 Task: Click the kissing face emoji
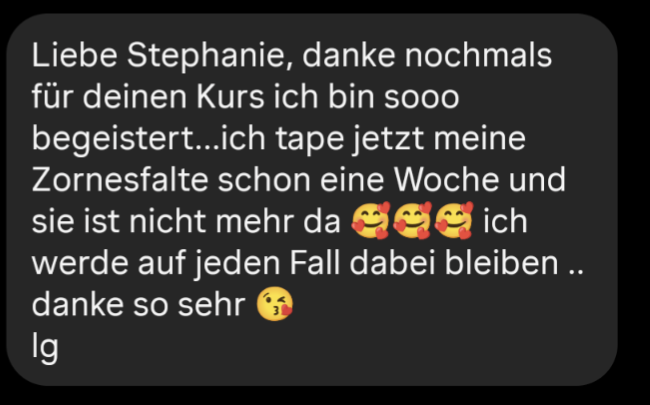click(275, 304)
